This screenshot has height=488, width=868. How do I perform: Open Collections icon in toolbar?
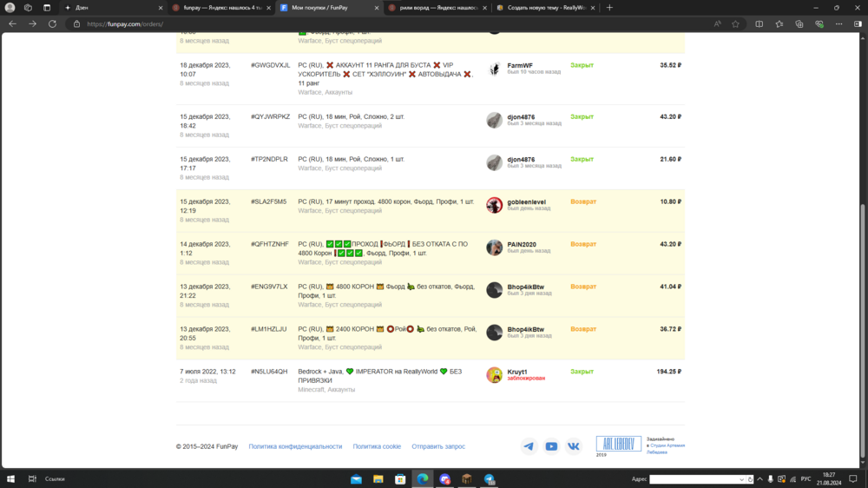pyautogui.click(x=799, y=23)
